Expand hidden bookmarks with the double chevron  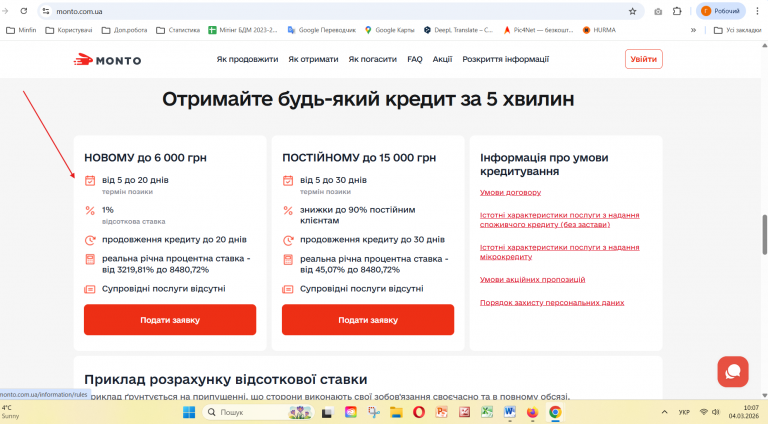[693, 30]
